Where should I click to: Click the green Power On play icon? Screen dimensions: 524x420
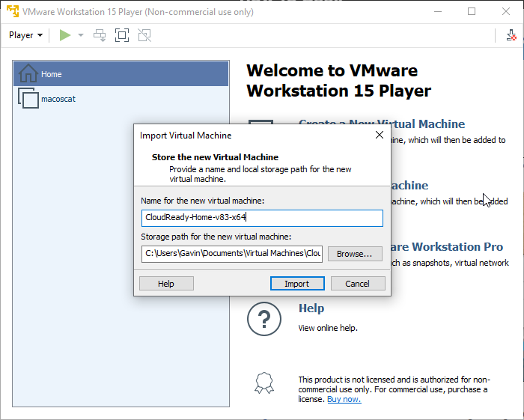[x=65, y=35]
